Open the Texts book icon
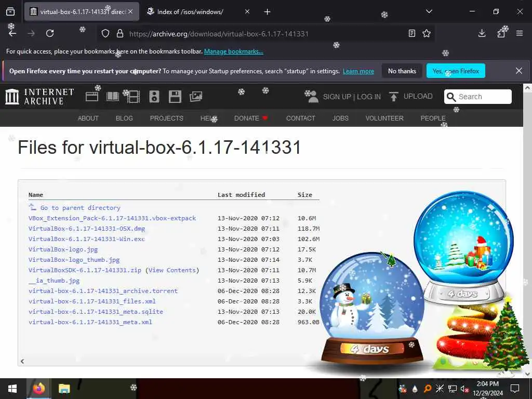The width and height of the screenshot is (532, 399). coord(113,97)
